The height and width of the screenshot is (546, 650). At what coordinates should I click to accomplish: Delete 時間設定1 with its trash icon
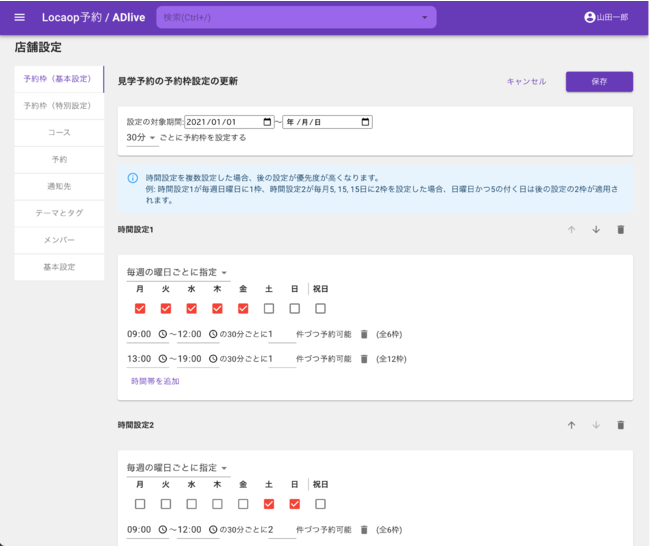(x=620, y=230)
